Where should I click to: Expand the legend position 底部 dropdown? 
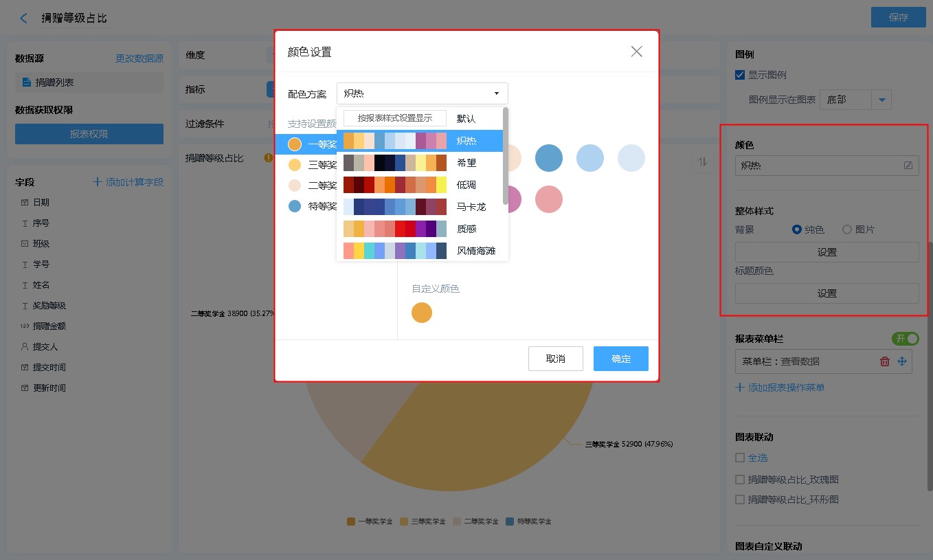(881, 100)
